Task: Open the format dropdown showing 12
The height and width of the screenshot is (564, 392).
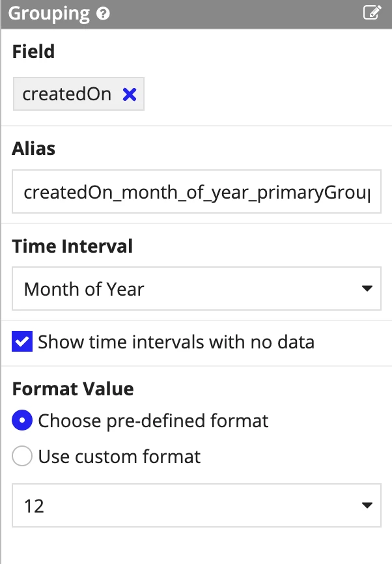Action: [197, 505]
